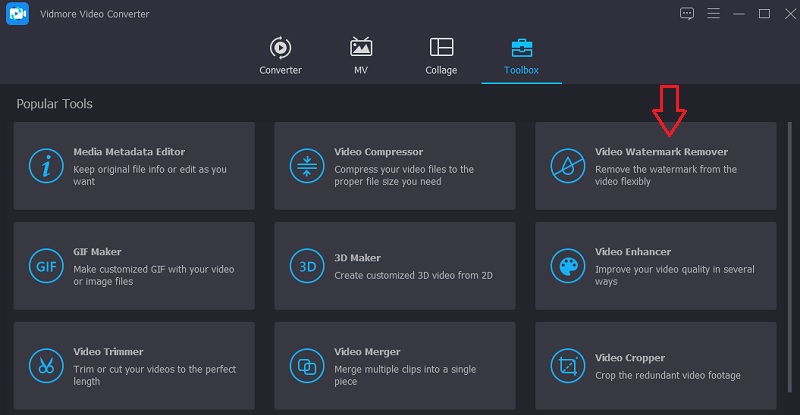The image size is (800, 415).
Task: Click the GIF Maker icon
Action: point(46,266)
